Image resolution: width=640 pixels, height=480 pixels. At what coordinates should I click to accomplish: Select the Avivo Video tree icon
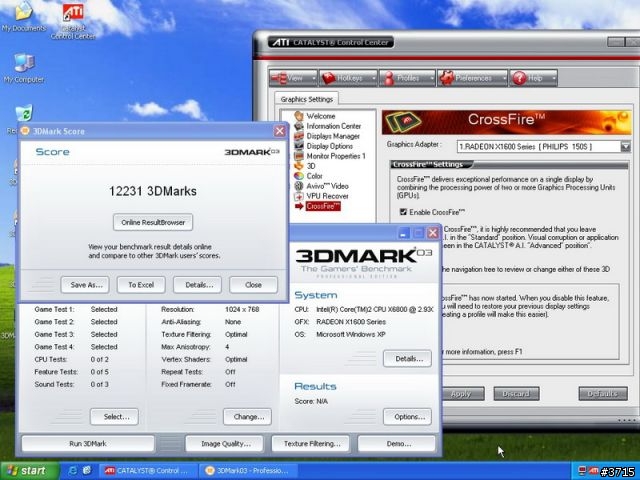(299, 186)
